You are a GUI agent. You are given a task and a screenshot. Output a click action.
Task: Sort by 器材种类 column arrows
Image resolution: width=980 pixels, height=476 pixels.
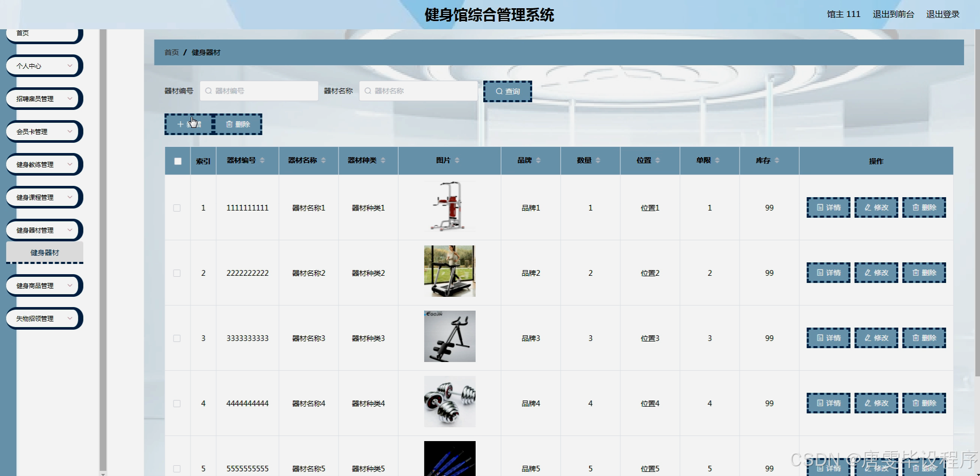pyautogui.click(x=383, y=161)
